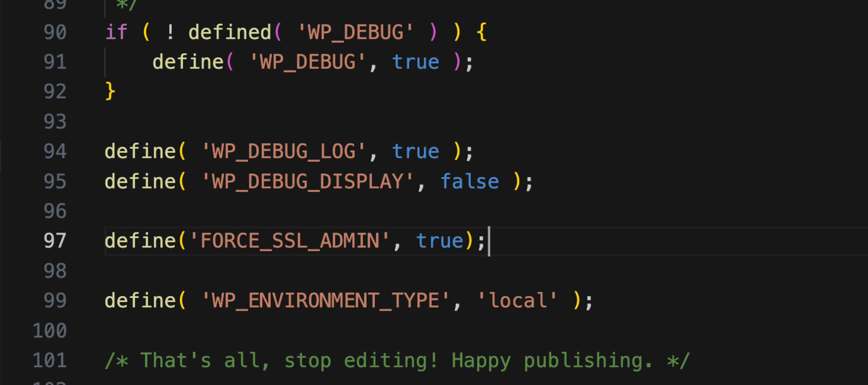Screen dimensions: 868x385
Task: Click line number 91 in the gutter
Action: pyautogui.click(x=55, y=62)
